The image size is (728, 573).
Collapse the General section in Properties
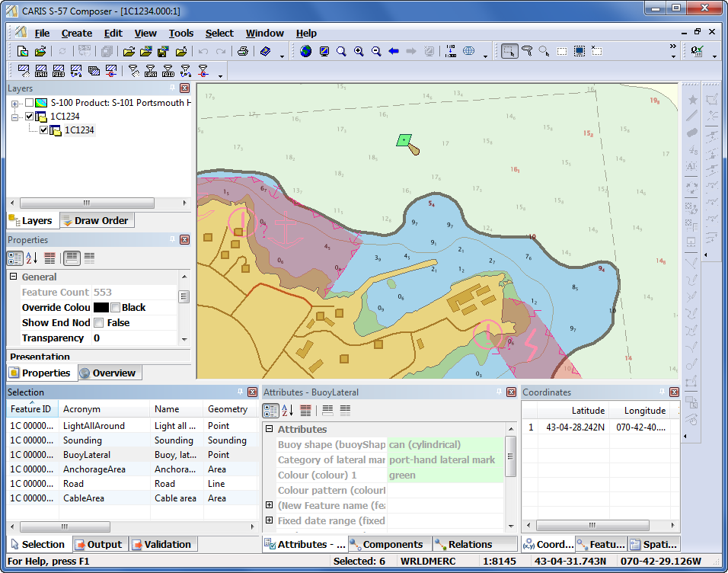coord(14,277)
